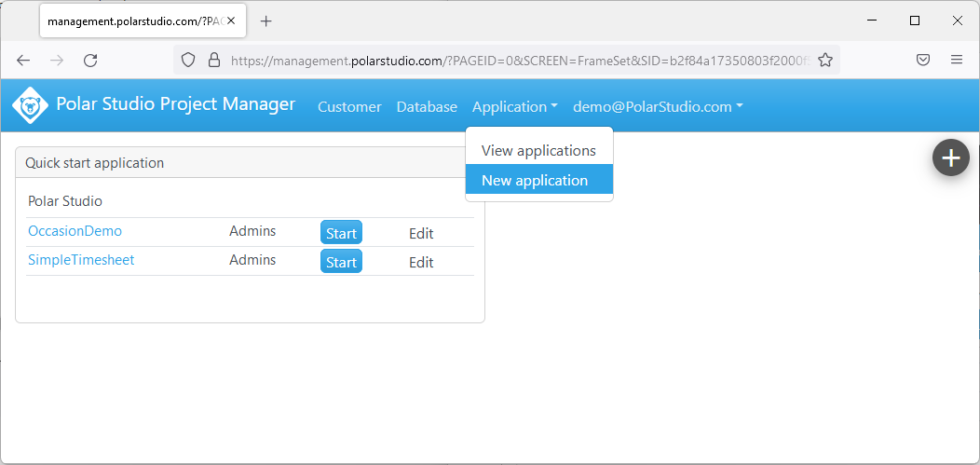Bookmark this page with the star icon
Viewport: 980px width, 465px height.
click(825, 60)
